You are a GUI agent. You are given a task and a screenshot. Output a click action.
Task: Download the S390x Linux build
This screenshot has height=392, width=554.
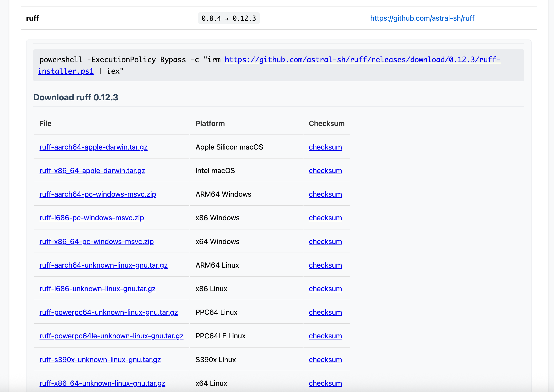(x=100, y=359)
